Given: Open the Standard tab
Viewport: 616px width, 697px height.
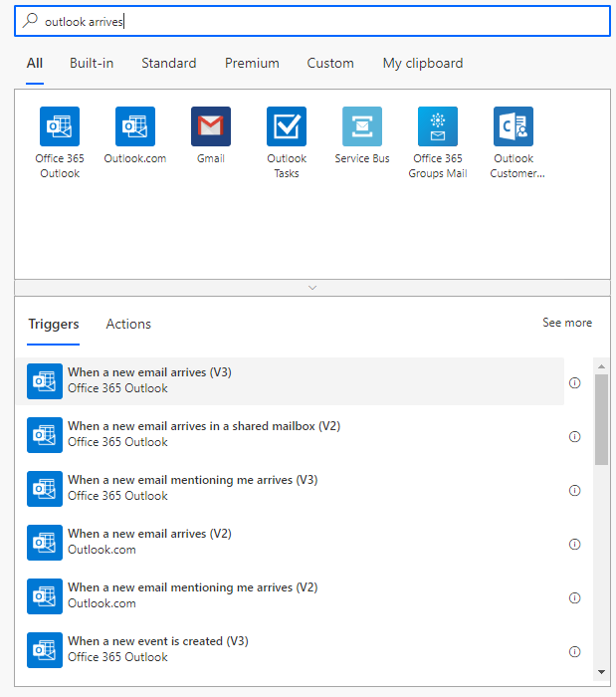Looking at the screenshot, I should coord(169,63).
